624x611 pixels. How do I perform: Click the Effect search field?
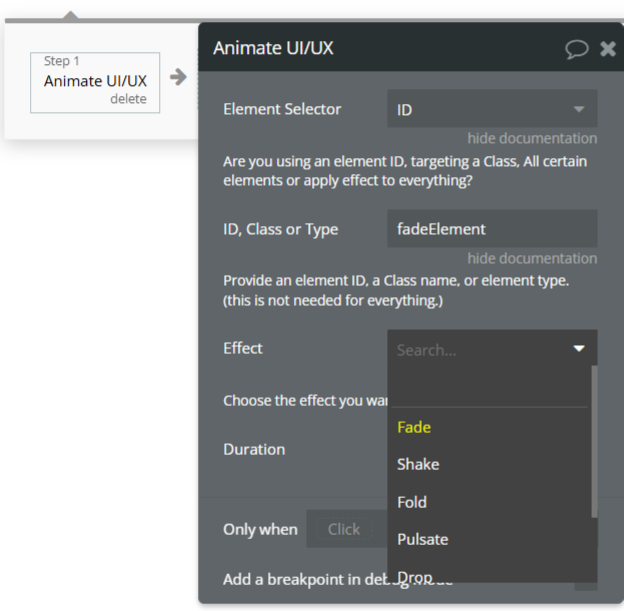click(478, 350)
